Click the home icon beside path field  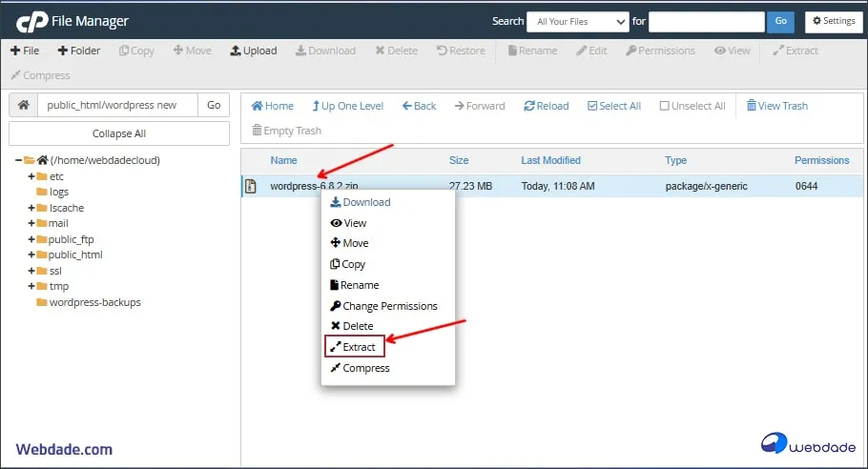[23, 106]
